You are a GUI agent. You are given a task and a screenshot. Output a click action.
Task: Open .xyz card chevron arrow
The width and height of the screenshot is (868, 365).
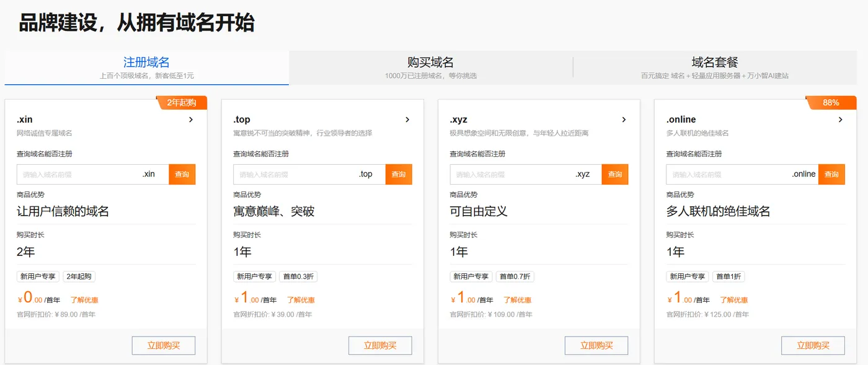pos(624,120)
